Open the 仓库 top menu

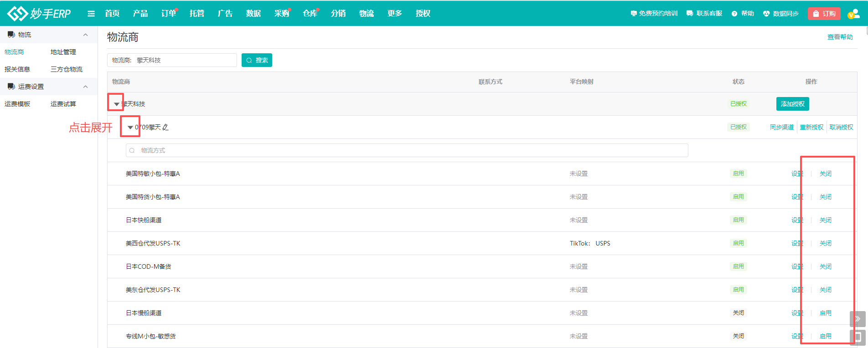tap(310, 14)
